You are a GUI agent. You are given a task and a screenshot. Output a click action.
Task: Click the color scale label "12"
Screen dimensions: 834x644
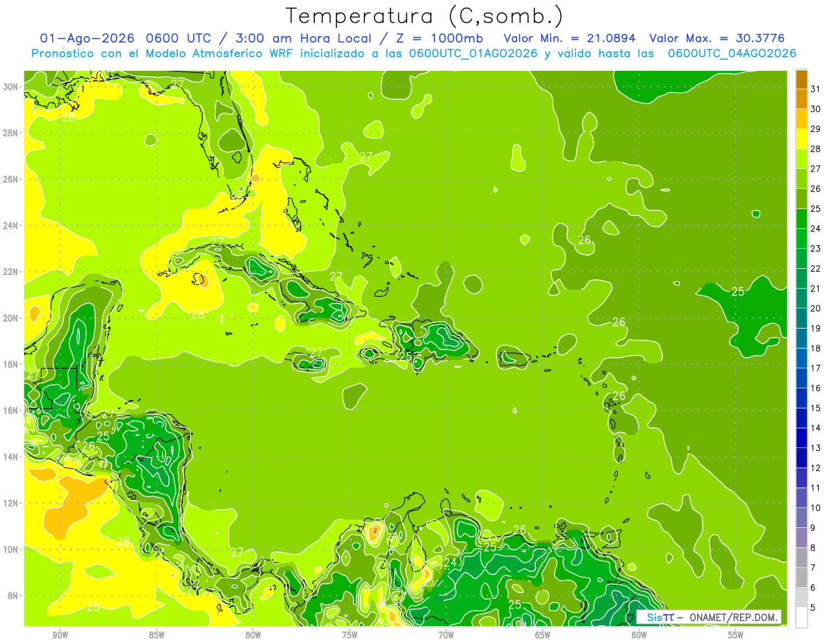(816, 468)
